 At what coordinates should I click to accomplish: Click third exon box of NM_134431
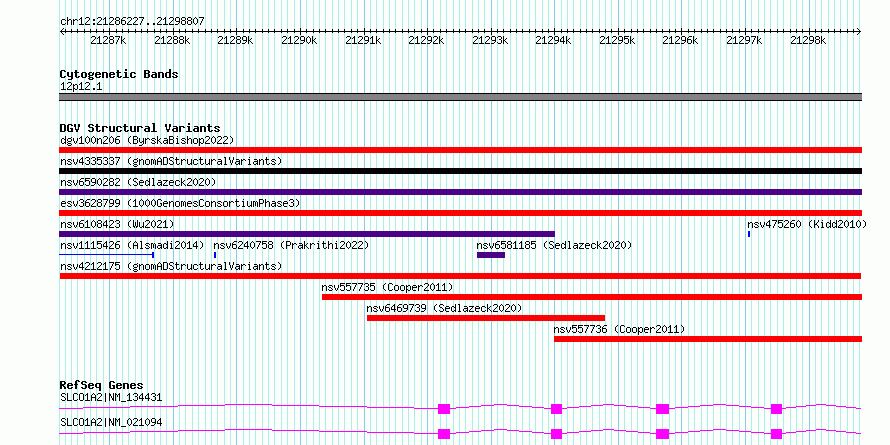click(x=662, y=409)
